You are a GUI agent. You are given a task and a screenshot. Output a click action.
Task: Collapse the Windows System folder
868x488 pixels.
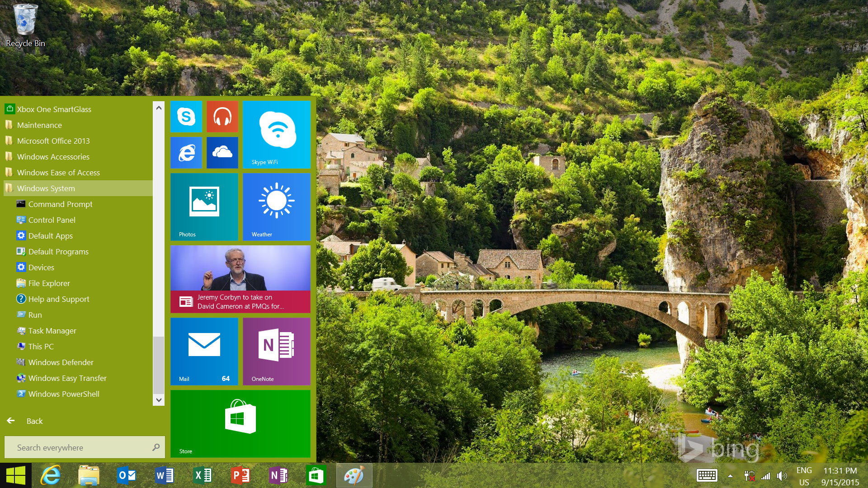(x=46, y=188)
